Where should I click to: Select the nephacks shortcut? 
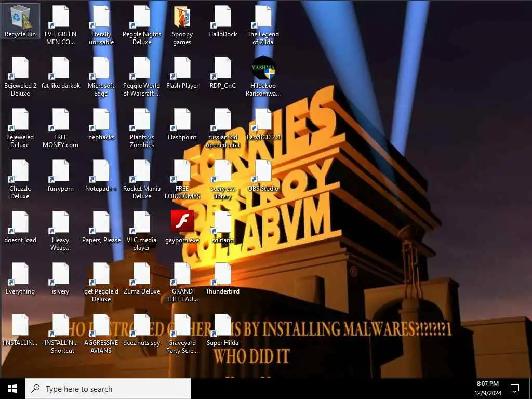[x=101, y=124]
